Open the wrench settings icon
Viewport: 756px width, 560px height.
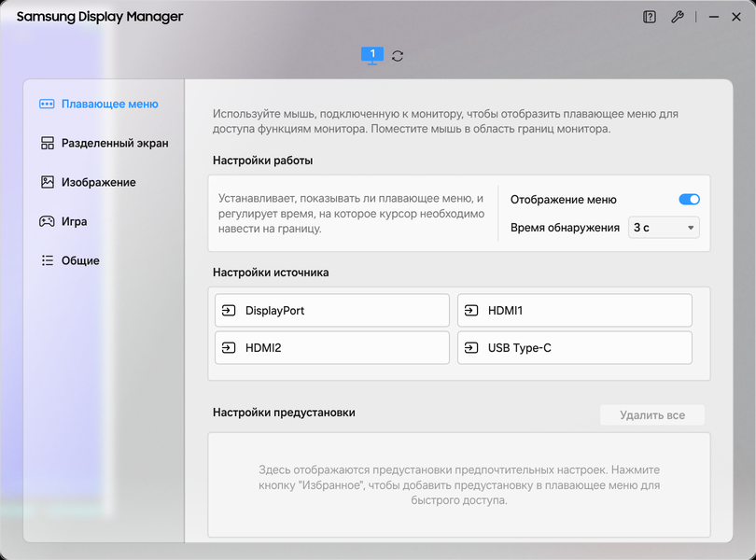click(x=678, y=18)
